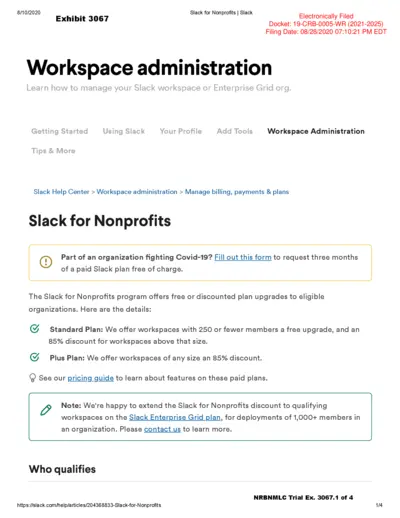Screen dimensions: 400x518
Task: Open the Tips & More tab
Action: pyautogui.click(x=53, y=151)
